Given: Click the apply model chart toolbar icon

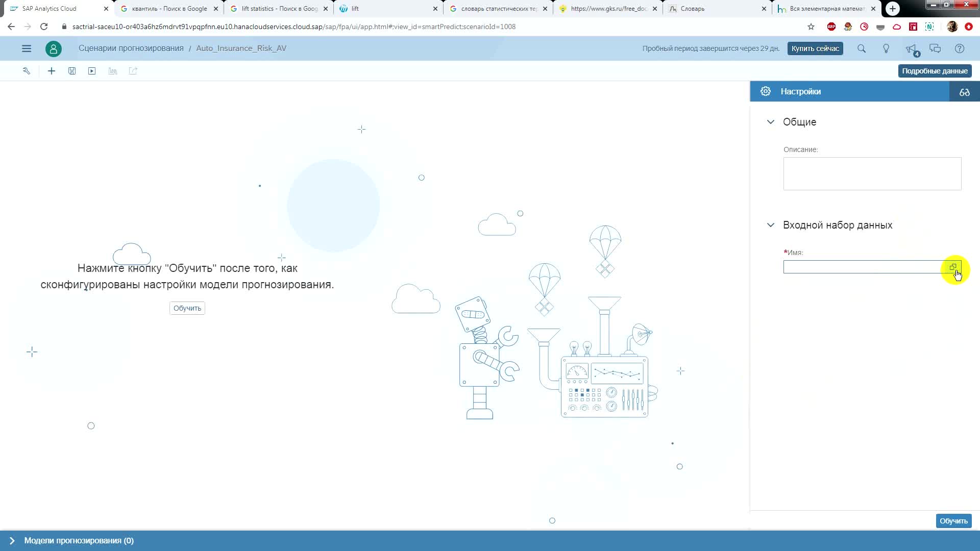Looking at the screenshot, I should click(113, 71).
